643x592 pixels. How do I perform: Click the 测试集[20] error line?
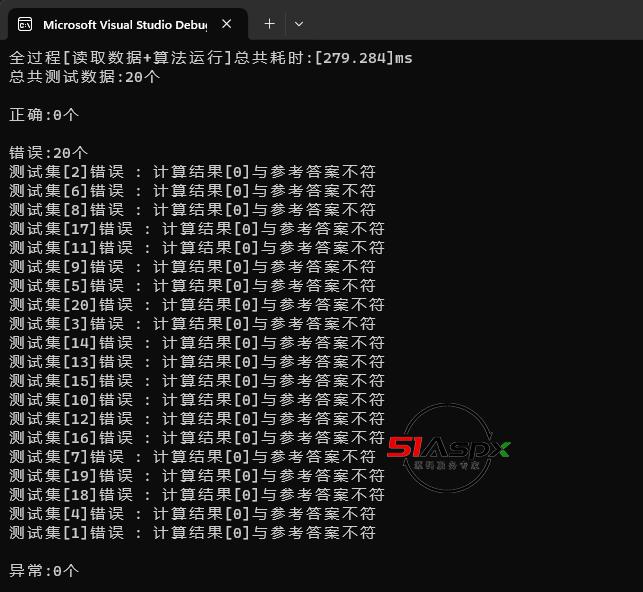(x=197, y=305)
